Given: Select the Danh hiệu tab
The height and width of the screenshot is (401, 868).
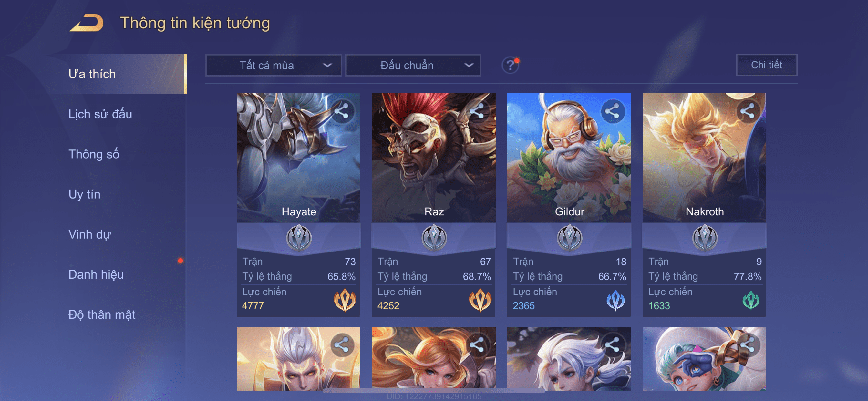Looking at the screenshot, I should [96, 274].
